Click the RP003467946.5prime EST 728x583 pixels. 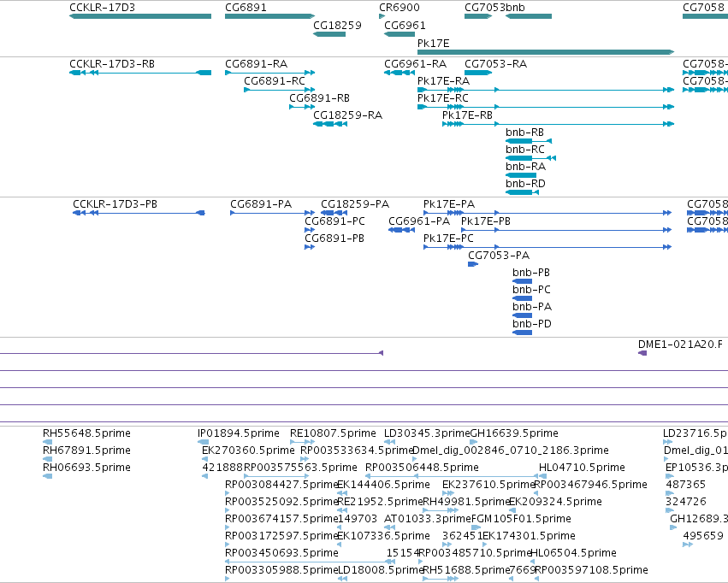(537, 493)
